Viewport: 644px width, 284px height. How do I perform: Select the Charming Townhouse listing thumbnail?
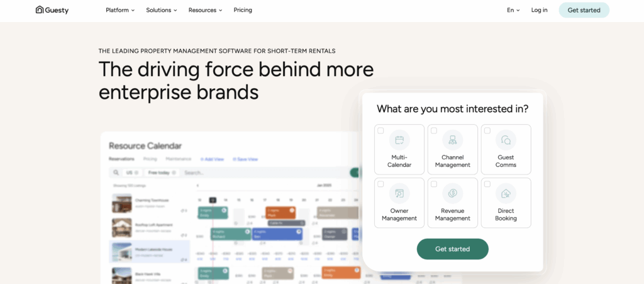click(x=121, y=203)
